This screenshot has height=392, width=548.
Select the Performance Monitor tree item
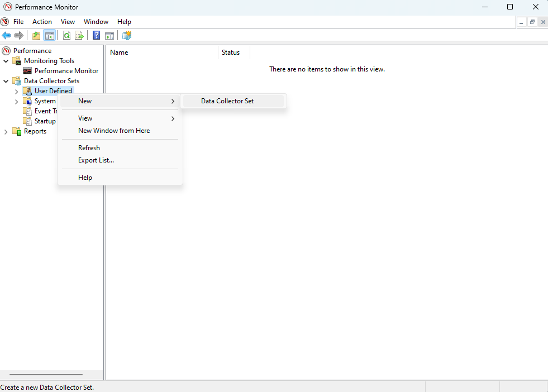[x=66, y=71]
